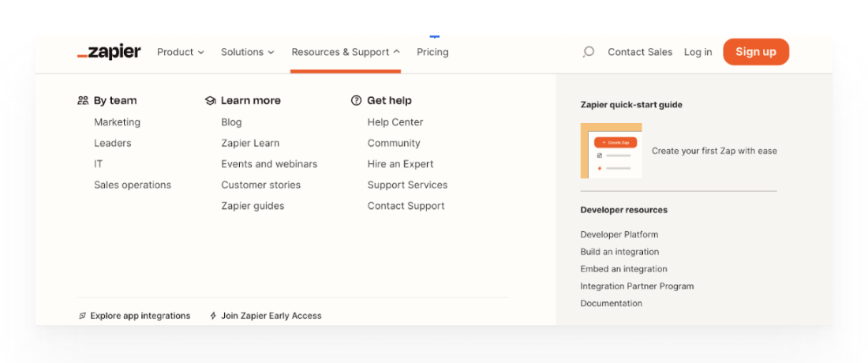Collapse the Resources & Support menu
Screen dimensions: 868x363
click(346, 52)
